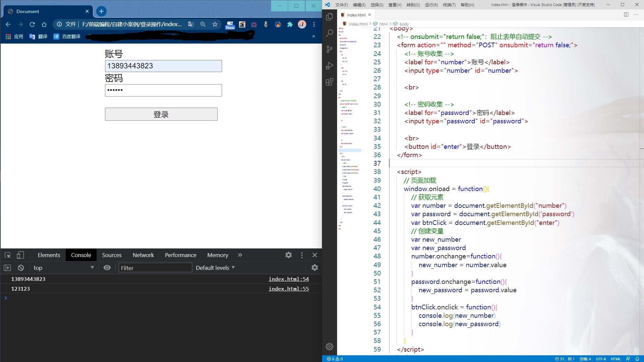The height and width of the screenshot is (362, 644).
Task: Open the Extensions view in VS Code
Action: pos(329,82)
